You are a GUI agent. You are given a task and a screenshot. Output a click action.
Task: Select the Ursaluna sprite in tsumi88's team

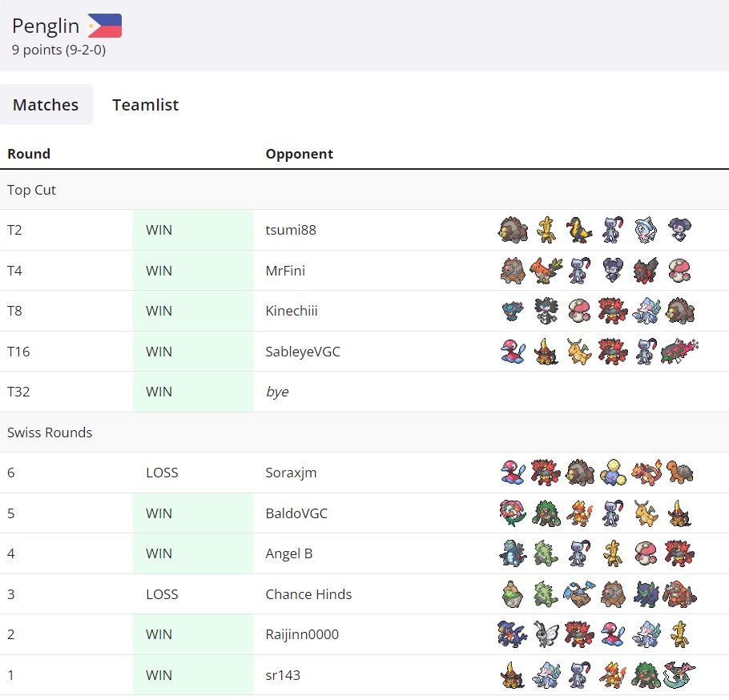tap(513, 229)
